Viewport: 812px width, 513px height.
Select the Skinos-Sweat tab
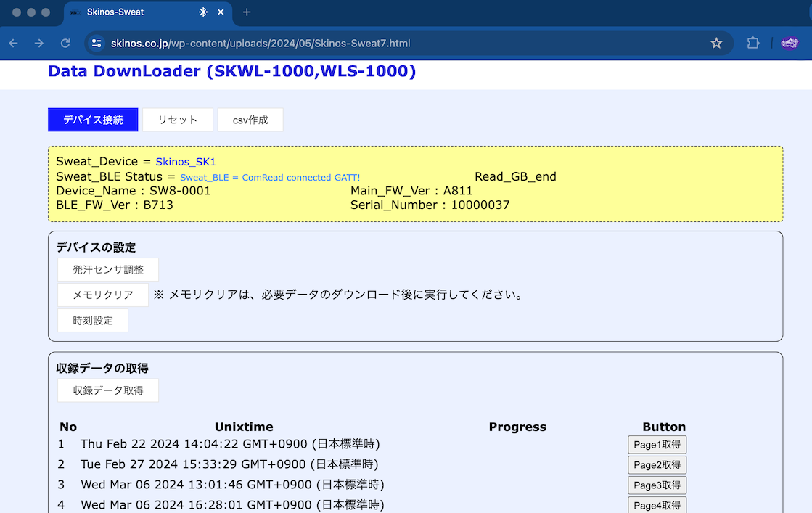[x=147, y=12]
